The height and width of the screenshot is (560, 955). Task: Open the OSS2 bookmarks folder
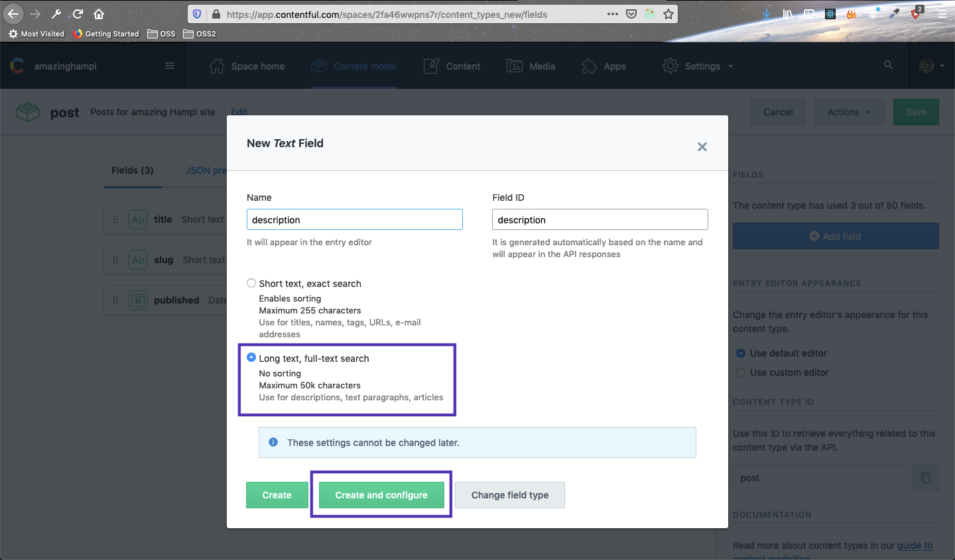tap(200, 34)
